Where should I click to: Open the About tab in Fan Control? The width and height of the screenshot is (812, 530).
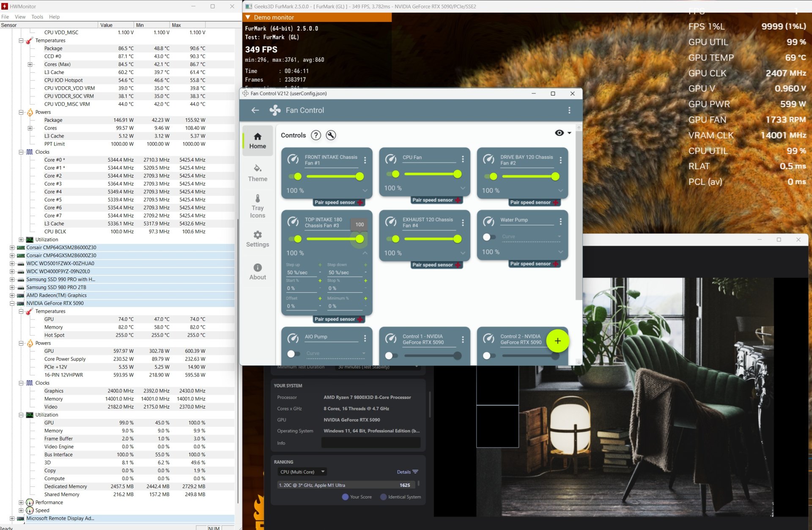pyautogui.click(x=258, y=272)
